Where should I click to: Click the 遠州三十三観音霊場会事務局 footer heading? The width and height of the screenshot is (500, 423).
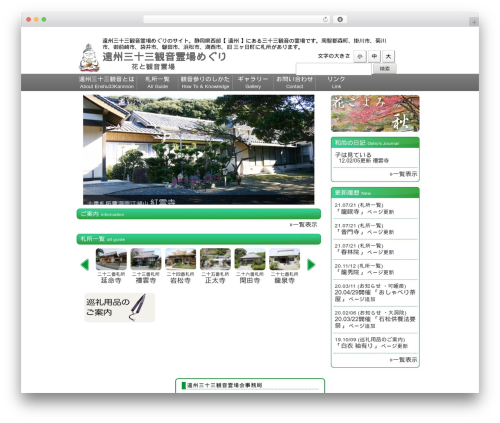click(225, 385)
